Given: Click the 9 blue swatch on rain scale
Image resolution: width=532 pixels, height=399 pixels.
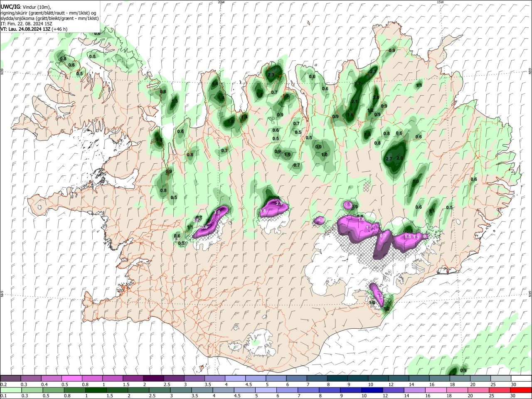Looking at the screenshot, I should 350,390.
